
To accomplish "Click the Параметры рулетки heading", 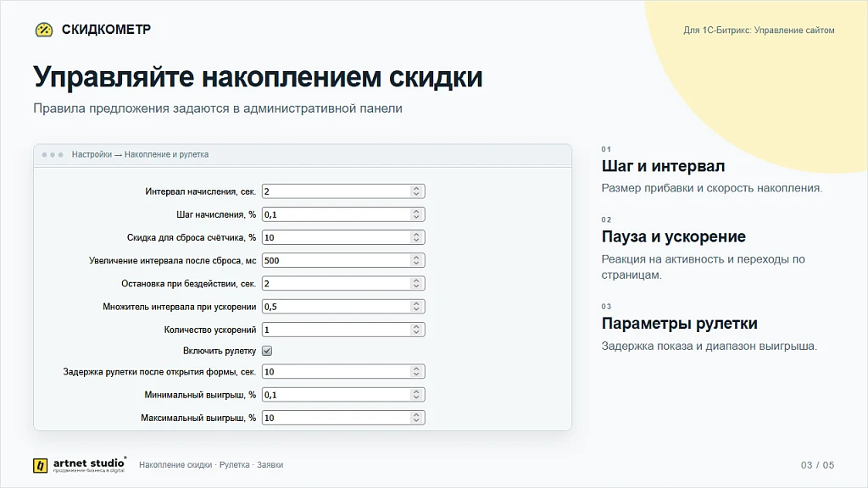I will 680,323.
